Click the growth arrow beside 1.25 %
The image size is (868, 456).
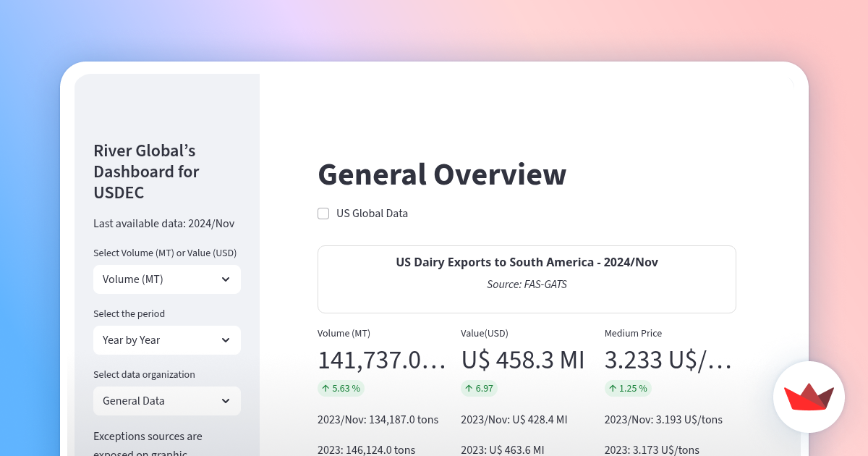[x=612, y=388]
